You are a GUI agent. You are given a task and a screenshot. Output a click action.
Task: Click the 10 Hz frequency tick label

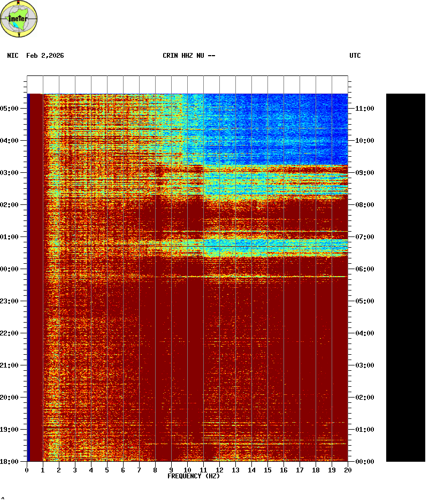187,470
